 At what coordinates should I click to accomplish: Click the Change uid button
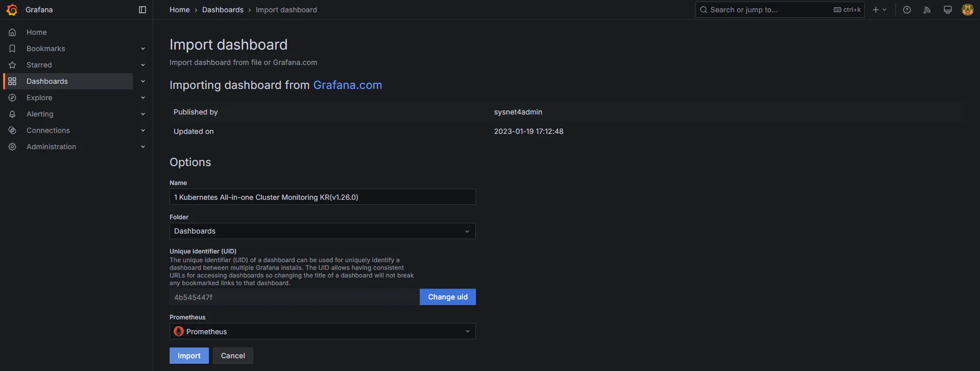(448, 297)
